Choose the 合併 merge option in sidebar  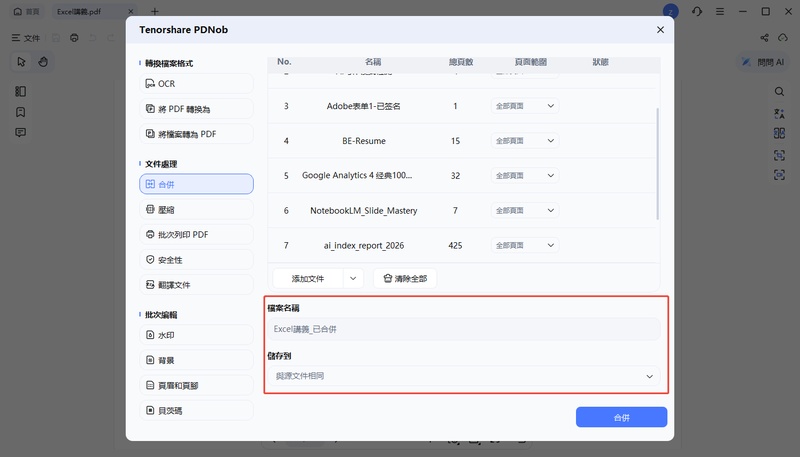[x=196, y=184]
